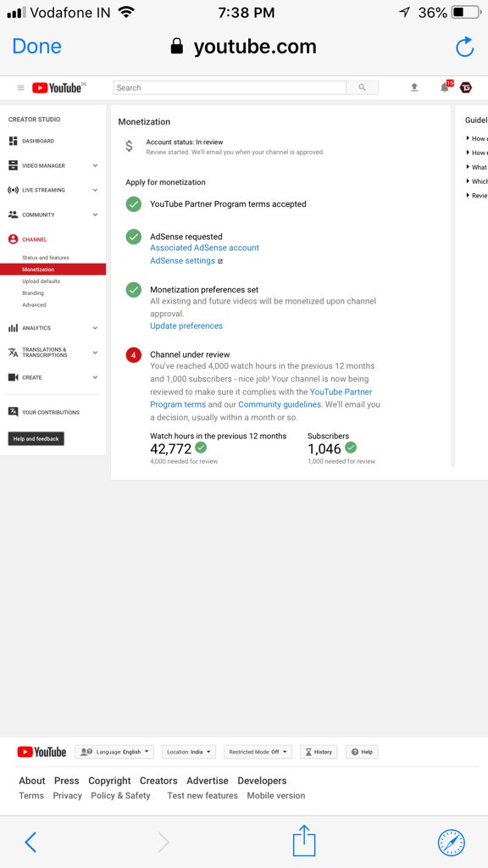Focus the YouTube search field
This screenshot has height=868, width=488.
(x=230, y=87)
